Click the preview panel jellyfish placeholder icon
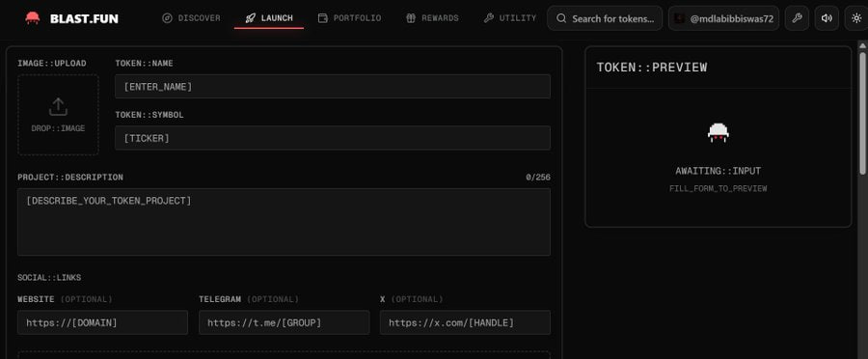 coord(718,132)
